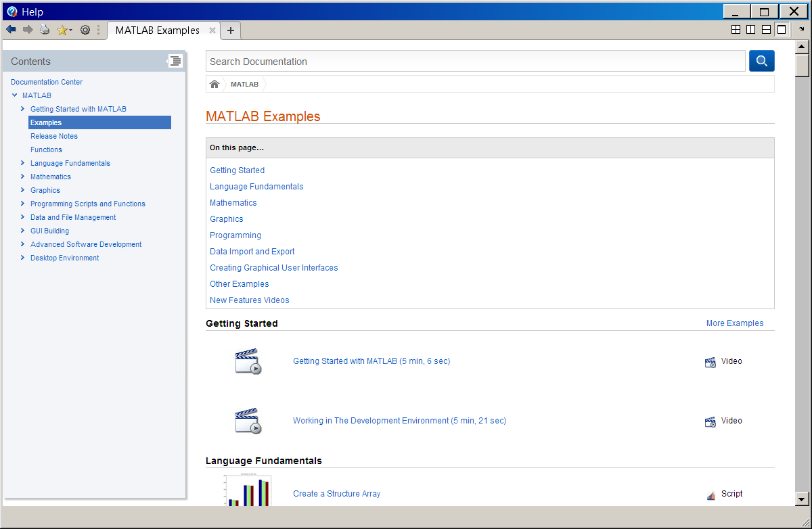The image size is (812, 529).
Task: Jump to Creating Graphical User Interfaces
Action: [x=274, y=268]
